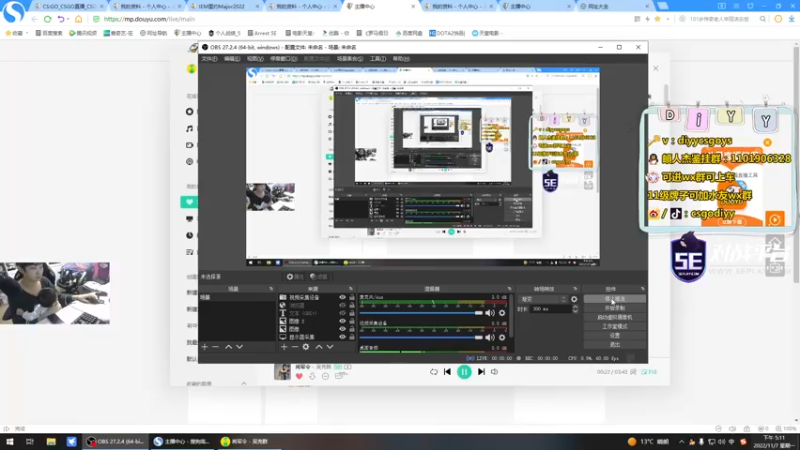Open source properties gear in Sources panel
This screenshot has height=450, width=800.
(x=306, y=347)
